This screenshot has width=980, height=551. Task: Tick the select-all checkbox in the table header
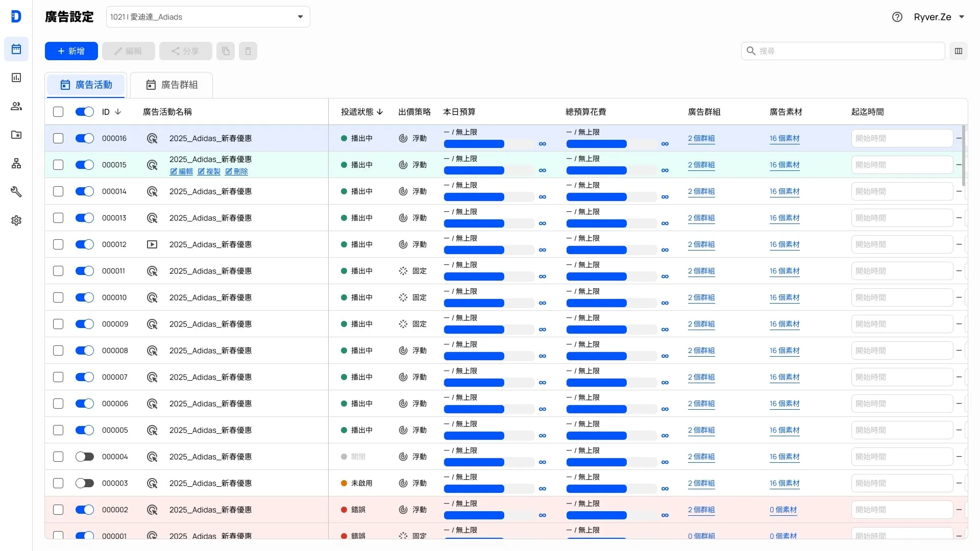[58, 112]
